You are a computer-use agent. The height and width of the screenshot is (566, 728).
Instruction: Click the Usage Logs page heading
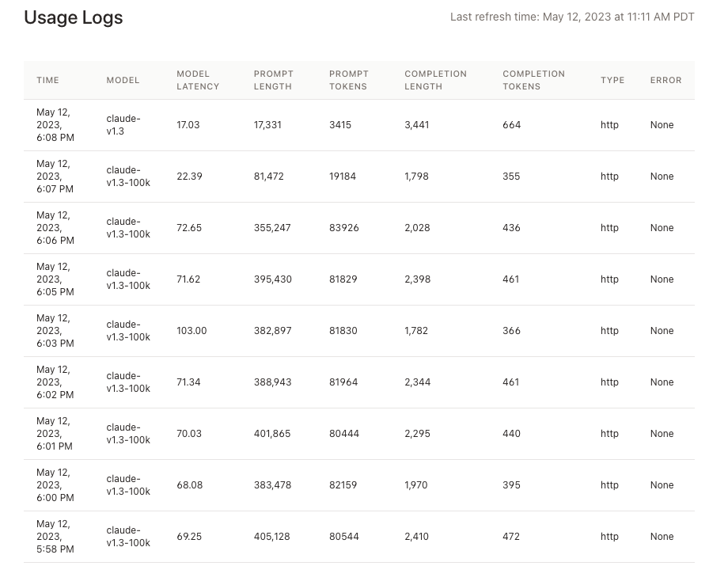click(74, 17)
